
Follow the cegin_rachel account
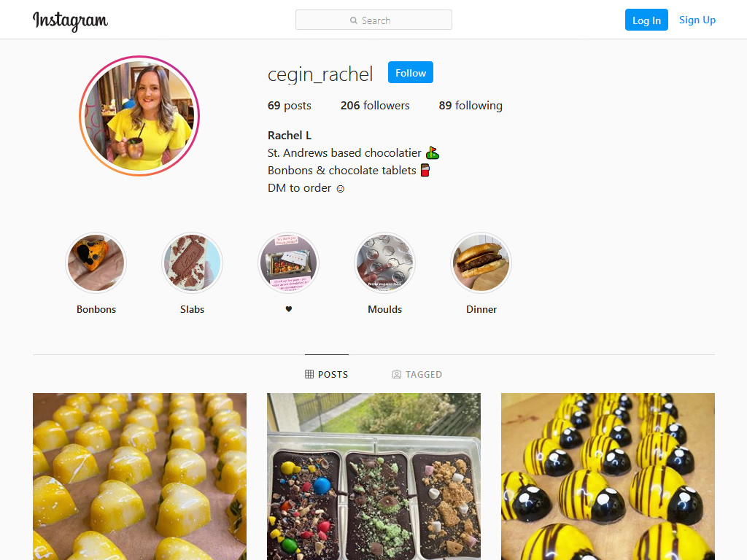click(411, 72)
